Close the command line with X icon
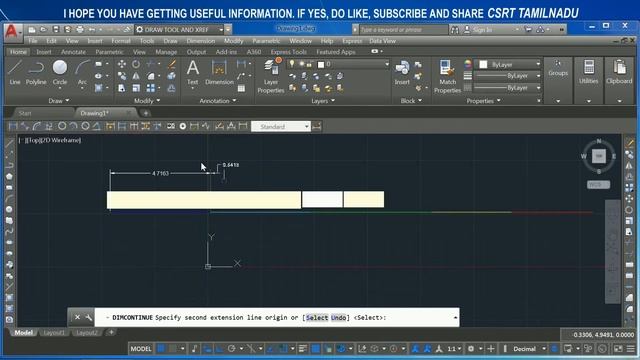640x360 pixels. pos(77,317)
